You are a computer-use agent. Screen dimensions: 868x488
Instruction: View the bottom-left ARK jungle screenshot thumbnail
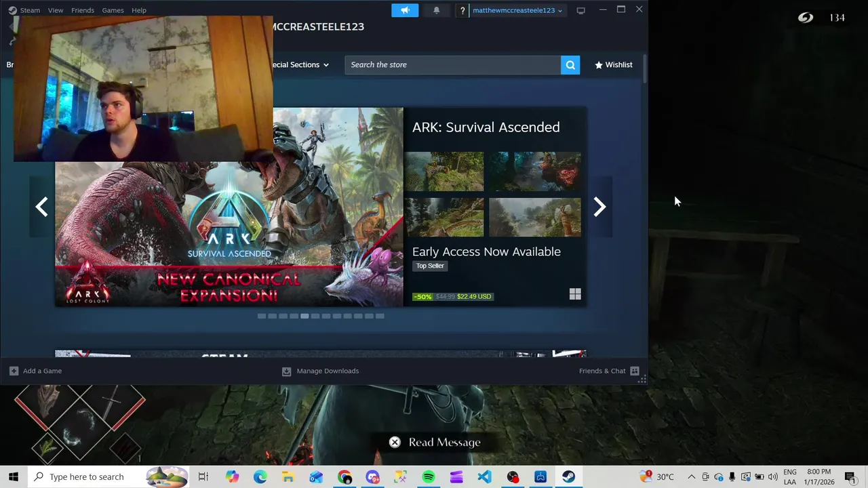444,217
